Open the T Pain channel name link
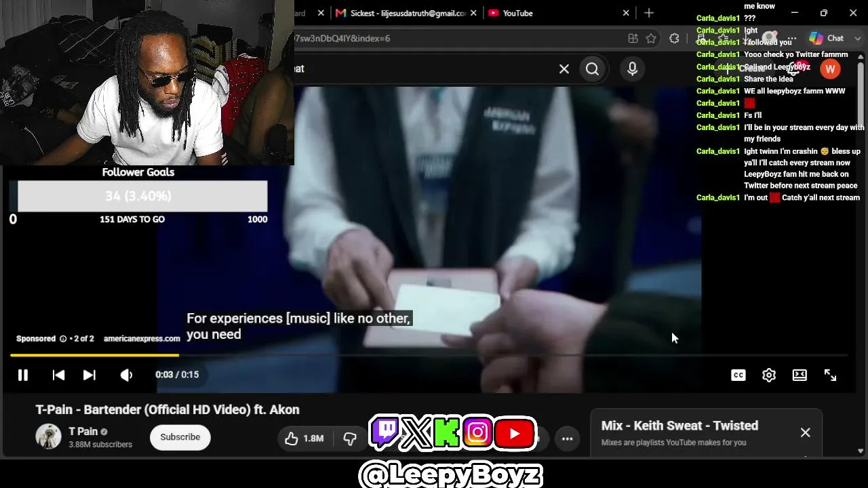Viewport: 868px width, 488px height. (83, 432)
